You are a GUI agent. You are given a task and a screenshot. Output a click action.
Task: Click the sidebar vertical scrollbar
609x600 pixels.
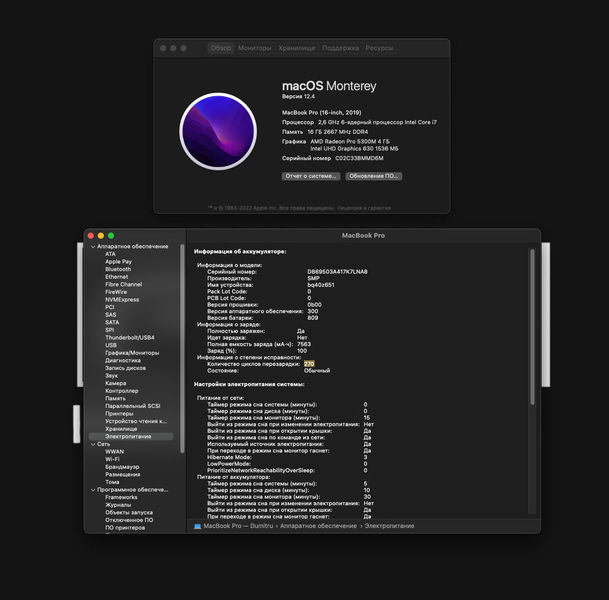click(x=182, y=348)
